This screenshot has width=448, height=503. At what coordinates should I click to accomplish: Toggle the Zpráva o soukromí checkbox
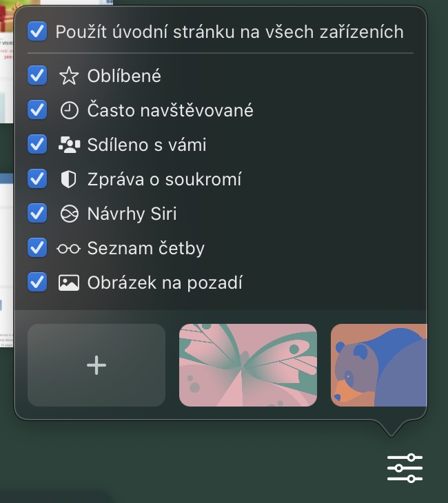[x=37, y=179]
